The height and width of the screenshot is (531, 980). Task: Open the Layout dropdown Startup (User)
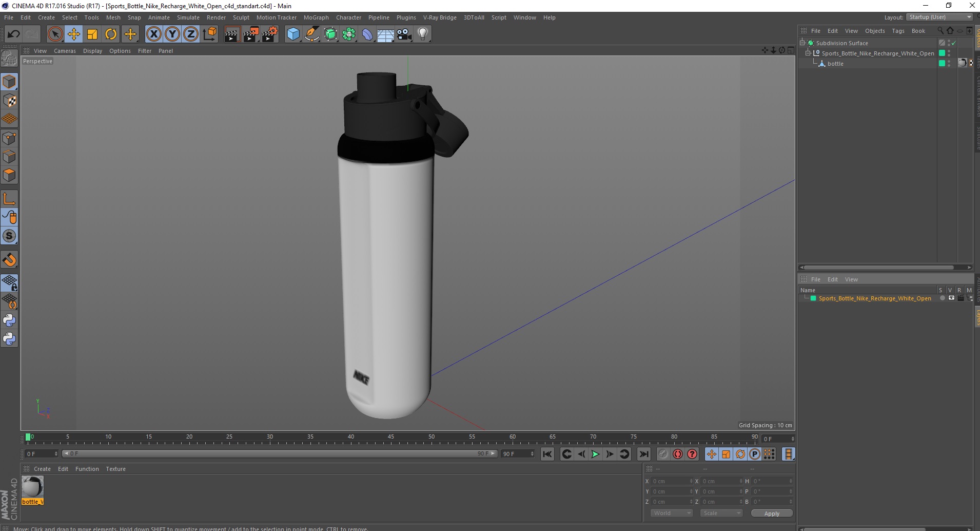coord(939,17)
